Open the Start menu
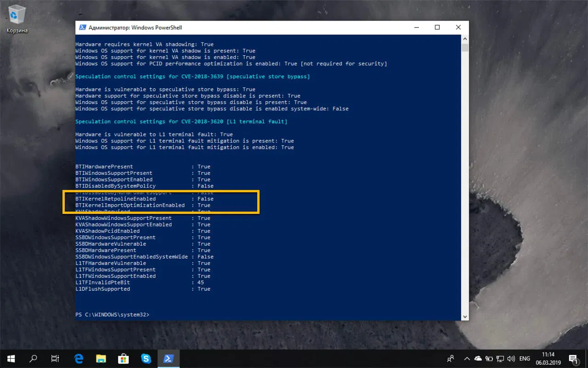The image size is (588, 368). click(x=11, y=358)
